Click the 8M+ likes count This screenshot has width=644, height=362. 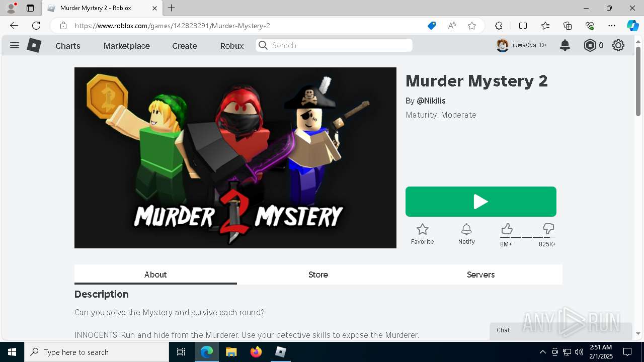[x=506, y=244]
